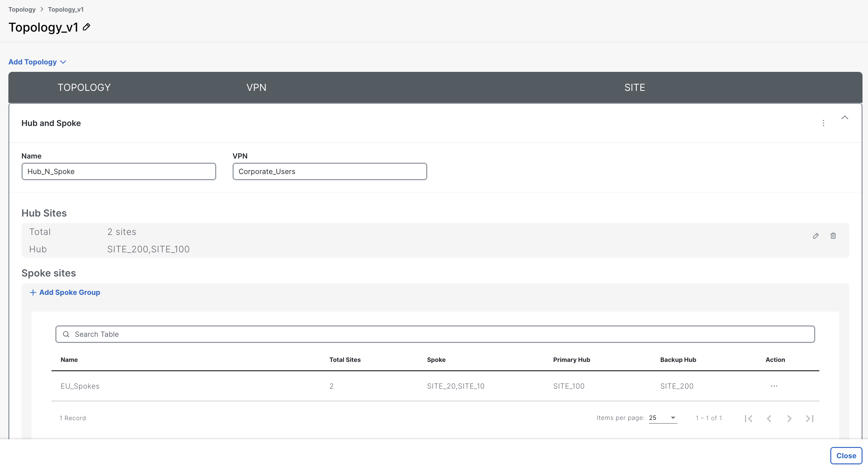Go to first page of table
The image size is (868, 475).
[748, 418]
